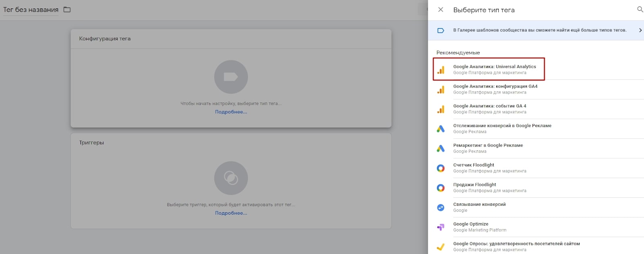Viewport: 644px width, 254px height.
Task: Click the tag configuration placeholder circle
Action: click(231, 77)
